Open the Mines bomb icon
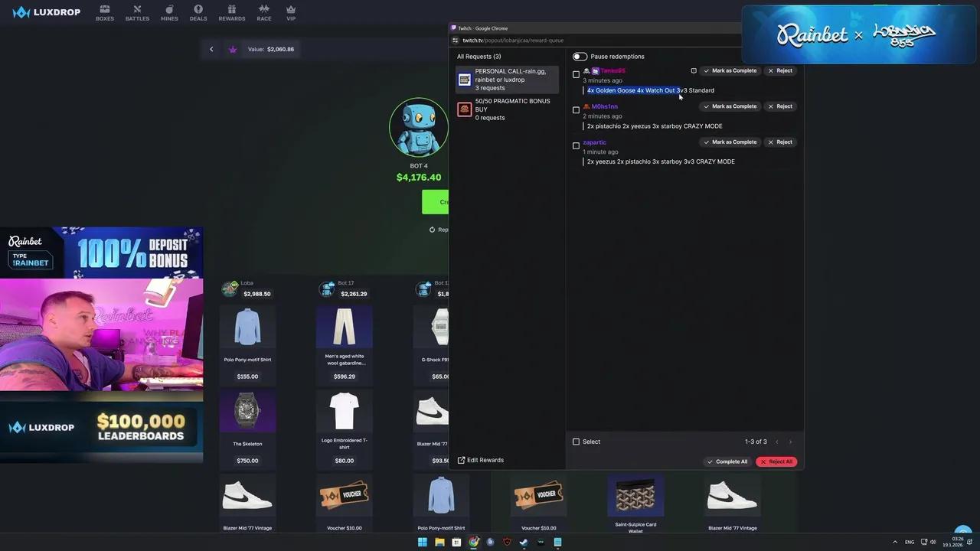 169,11
